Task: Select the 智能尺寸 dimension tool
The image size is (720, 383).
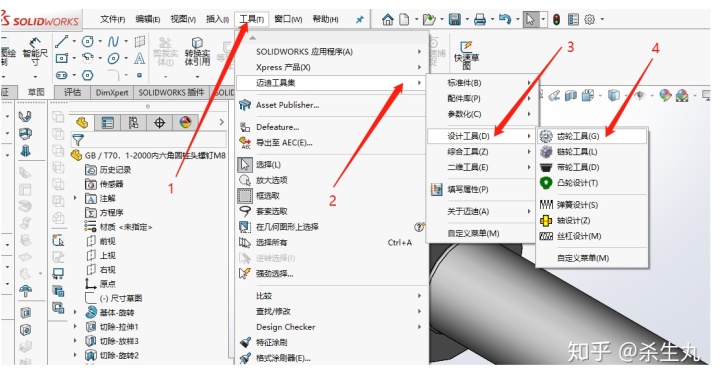Action: click(x=35, y=52)
